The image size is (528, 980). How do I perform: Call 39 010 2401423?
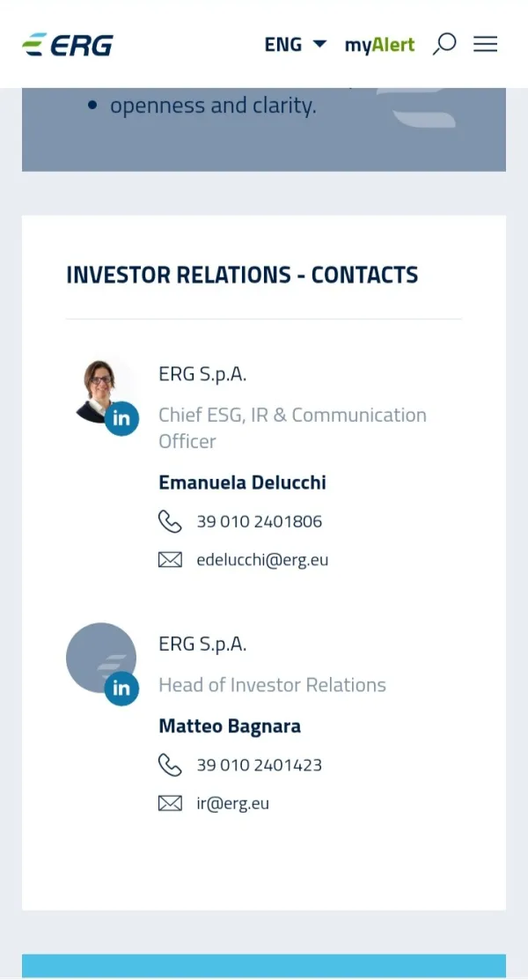(x=259, y=765)
